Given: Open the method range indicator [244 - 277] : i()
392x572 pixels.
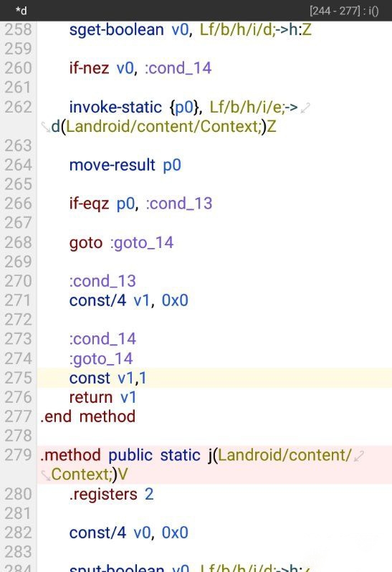Looking at the screenshot, I should click(344, 11).
